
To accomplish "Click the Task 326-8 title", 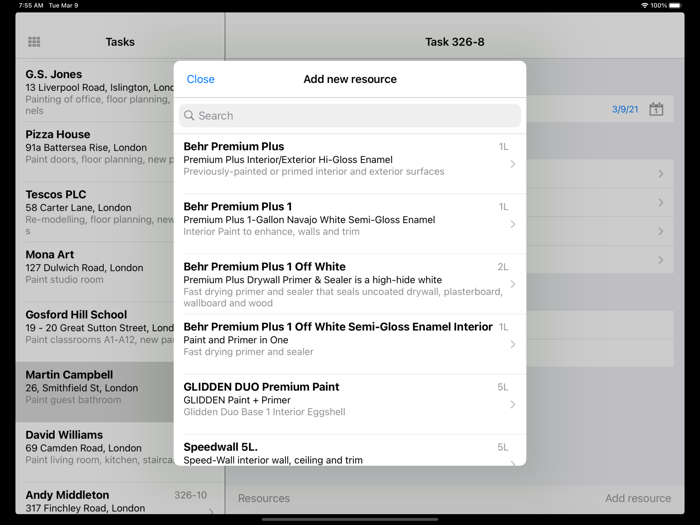I will click(x=454, y=42).
